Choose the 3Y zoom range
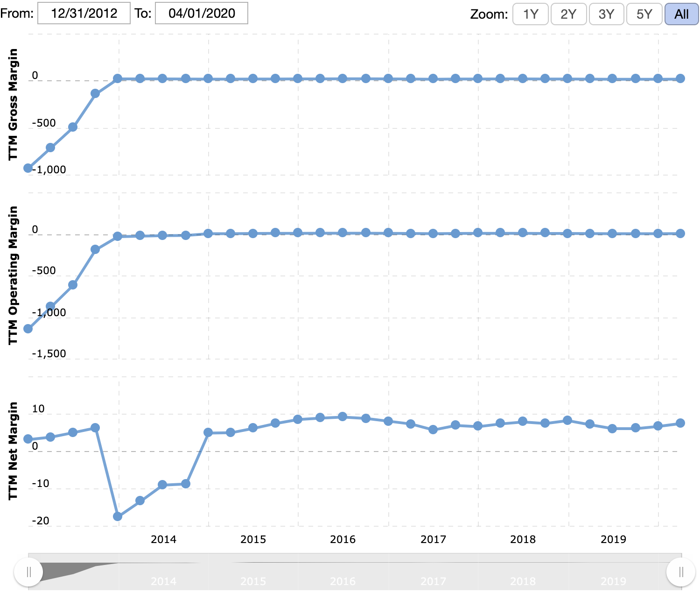Image resolution: width=700 pixels, height=593 pixels. [606, 14]
